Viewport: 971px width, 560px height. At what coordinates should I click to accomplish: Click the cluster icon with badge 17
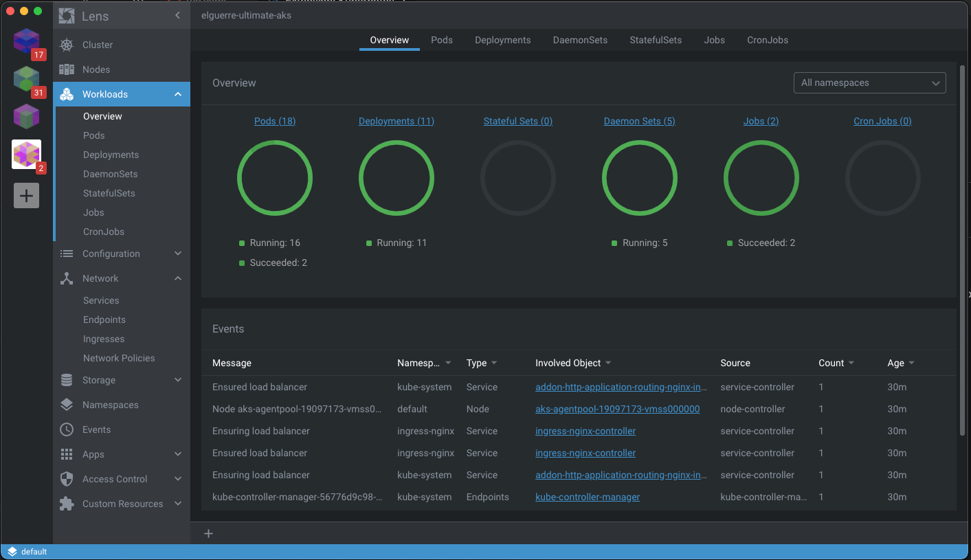pos(27,42)
